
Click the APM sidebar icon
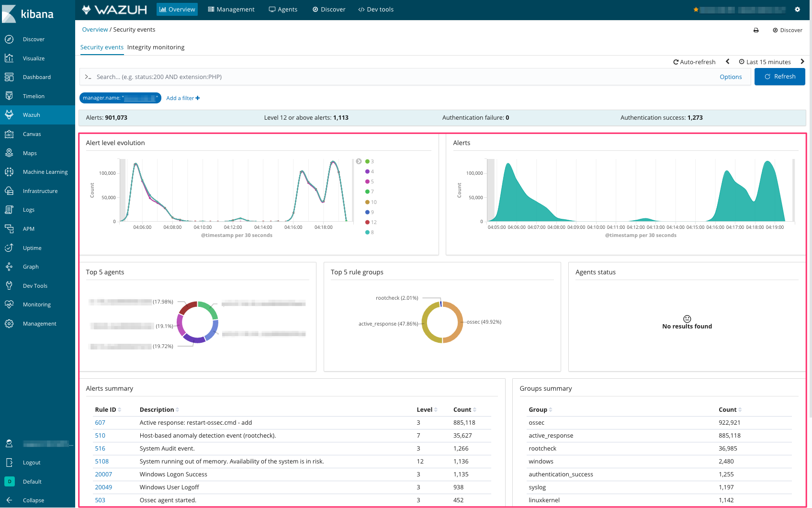click(x=9, y=229)
